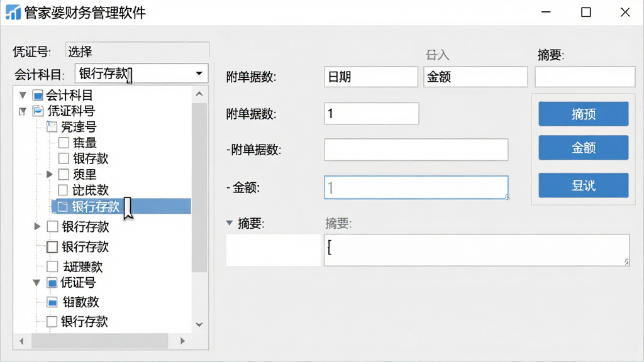The image size is (644, 362).
Task: Collapse the 凭证号 tree group arrow
Action: pos(36,283)
